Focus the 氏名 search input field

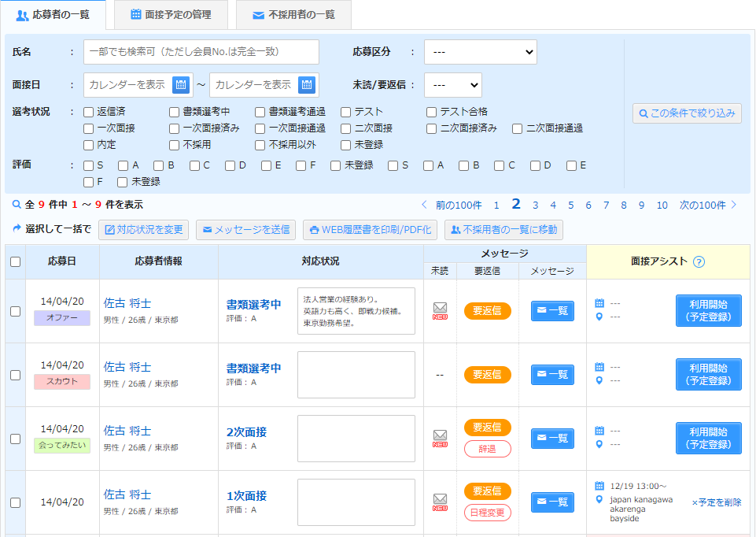click(201, 52)
